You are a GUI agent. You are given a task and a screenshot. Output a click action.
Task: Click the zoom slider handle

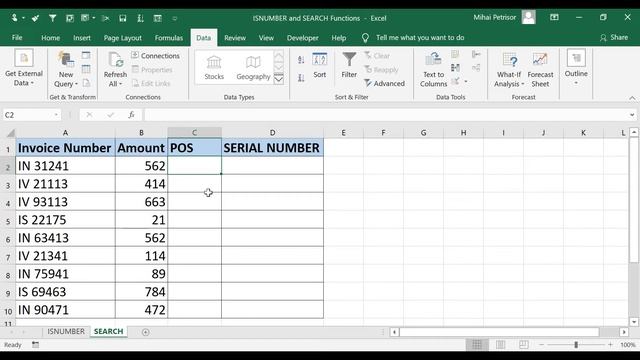[x=576, y=345]
